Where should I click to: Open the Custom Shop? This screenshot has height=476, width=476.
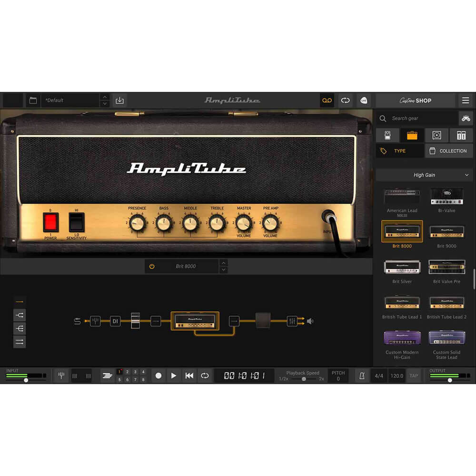(416, 100)
